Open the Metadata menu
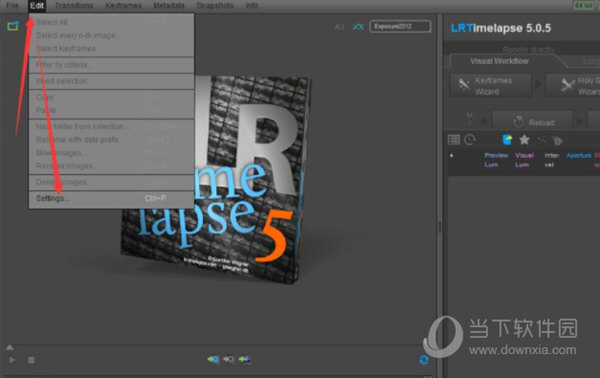600x378 pixels. (169, 5)
